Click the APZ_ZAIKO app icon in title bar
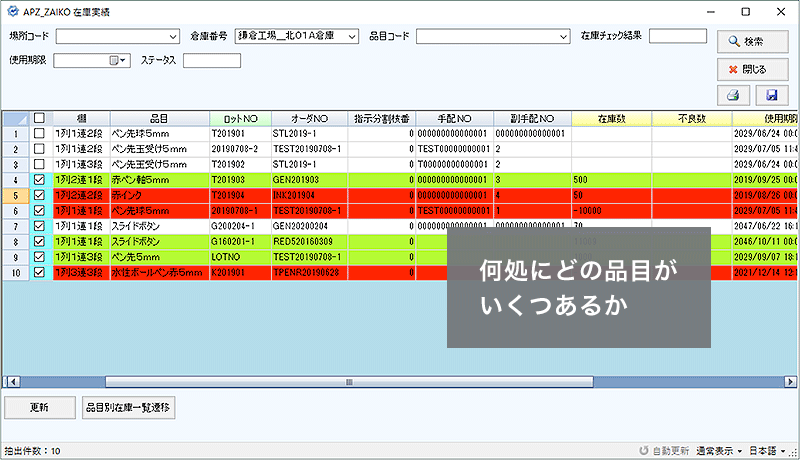 [12, 11]
